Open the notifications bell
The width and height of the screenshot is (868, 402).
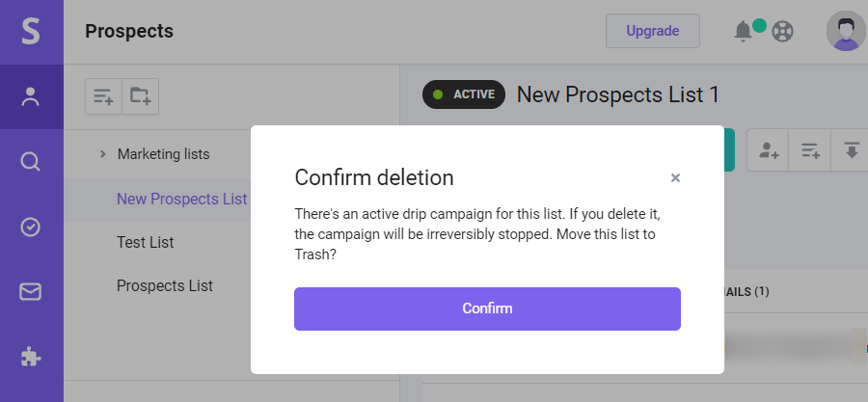(x=743, y=32)
